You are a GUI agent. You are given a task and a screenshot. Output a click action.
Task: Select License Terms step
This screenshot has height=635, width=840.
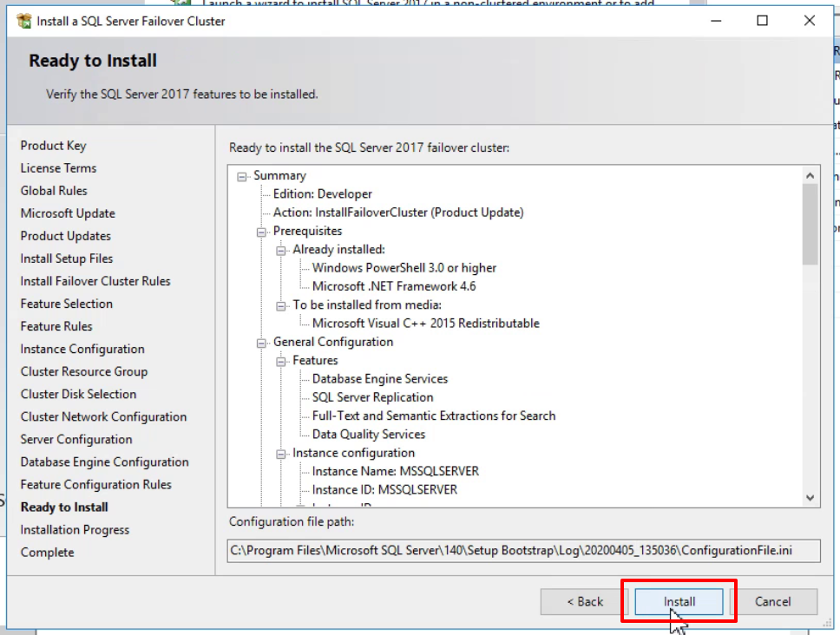pos(58,168)
